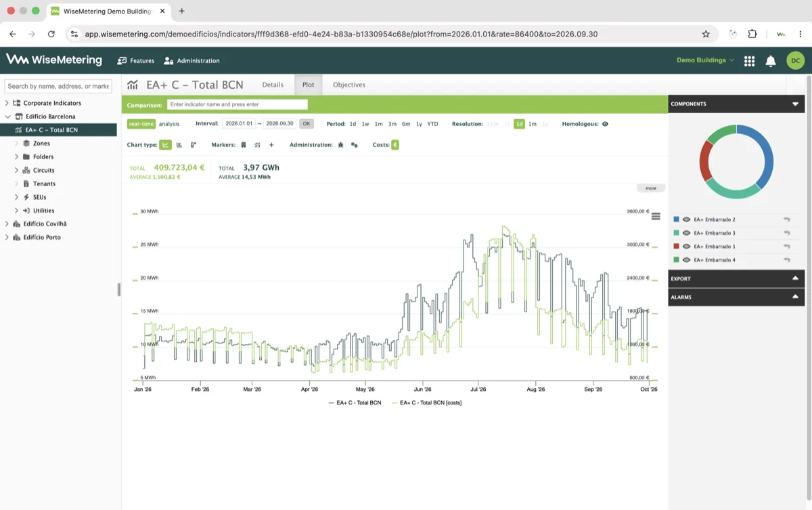812x510 pixels.
Task: Expand the Zones tree node
Action: [16, 144]
